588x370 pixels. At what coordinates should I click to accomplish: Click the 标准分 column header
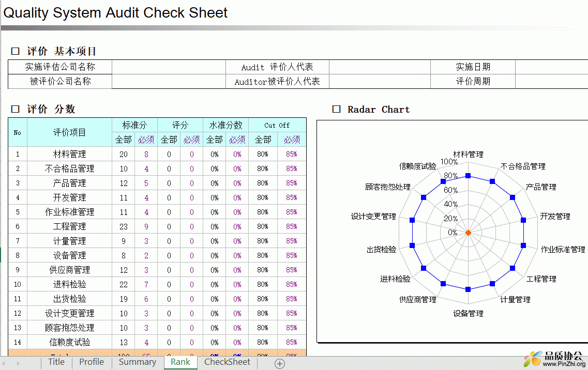[134, 125]
